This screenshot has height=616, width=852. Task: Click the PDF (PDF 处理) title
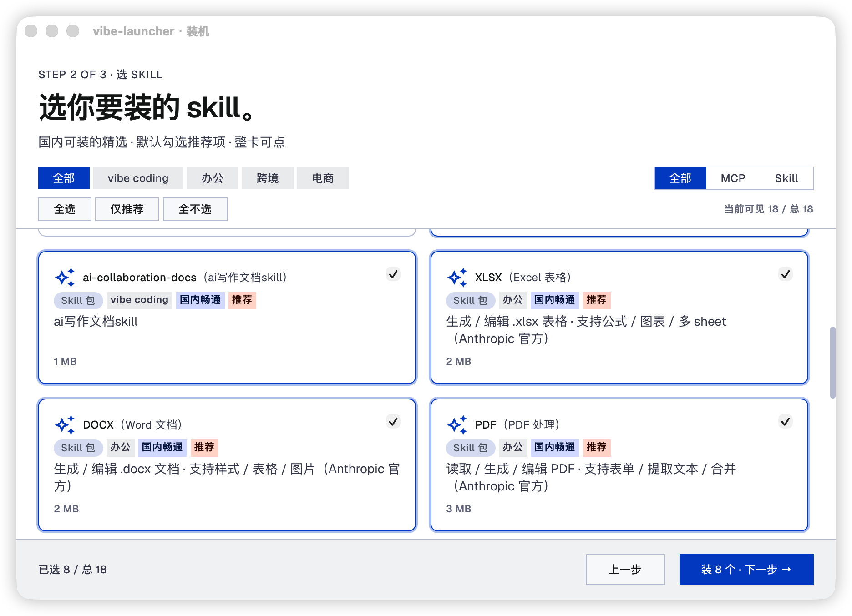[x=517, y=425]
